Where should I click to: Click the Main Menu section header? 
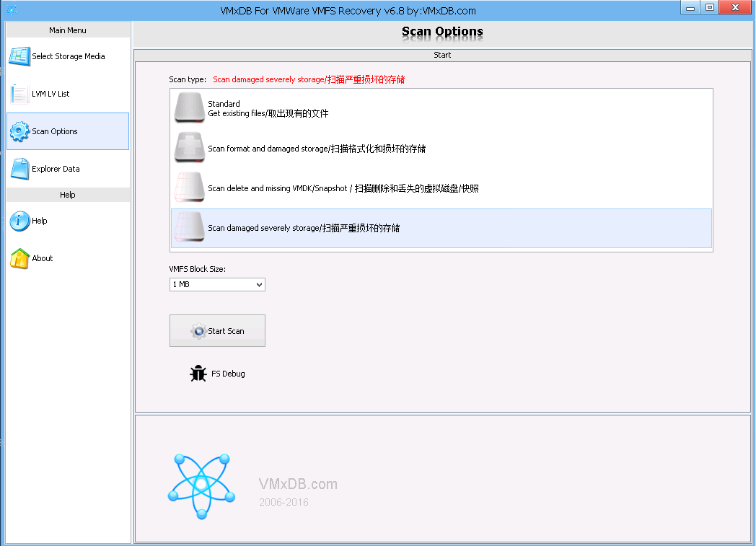[68, 30]
